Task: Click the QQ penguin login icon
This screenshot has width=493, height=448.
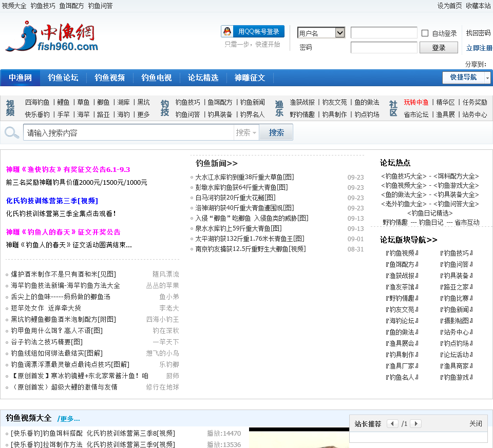Action: [x=227, y=32]
